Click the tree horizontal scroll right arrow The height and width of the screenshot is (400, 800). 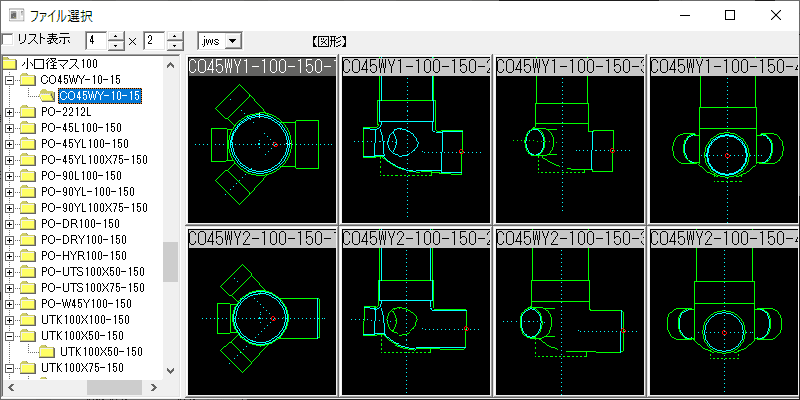(154, 387)
